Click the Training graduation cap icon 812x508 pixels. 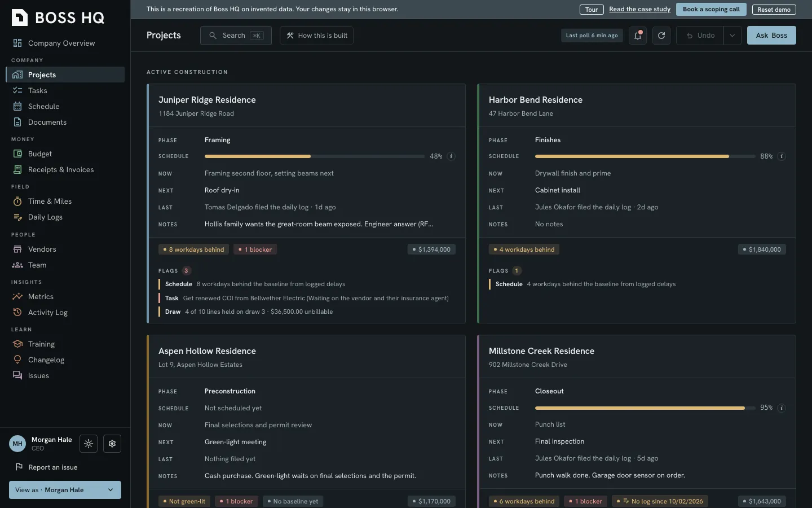pyautogui.click(x=17, y=344)
